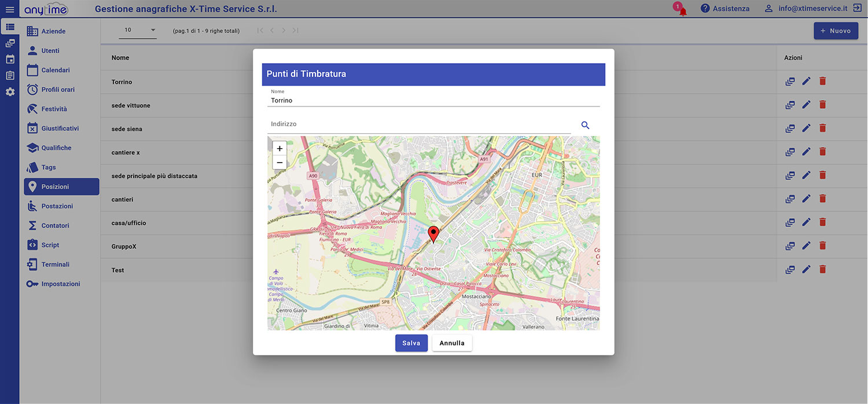
Task: Delete the Torrino row with trash icon
Action: coord(822,81)
